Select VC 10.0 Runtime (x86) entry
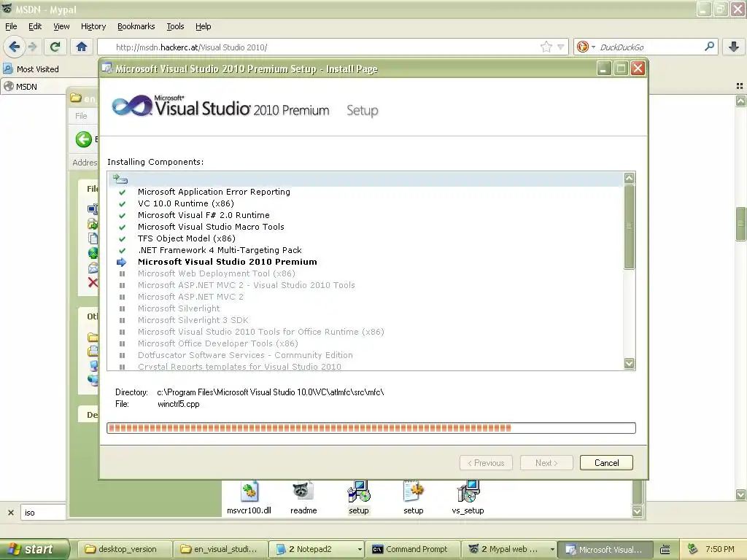The height and width of the screenshot is (560, 747). (186, 203)
